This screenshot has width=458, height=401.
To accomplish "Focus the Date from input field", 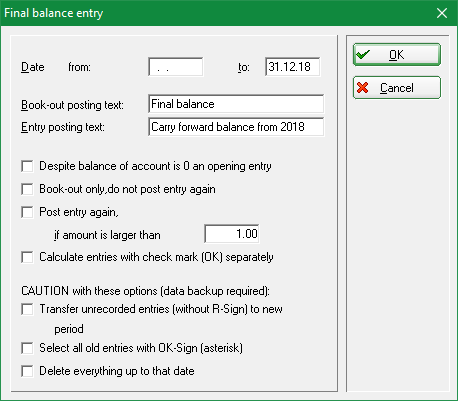I will [176, 67].
